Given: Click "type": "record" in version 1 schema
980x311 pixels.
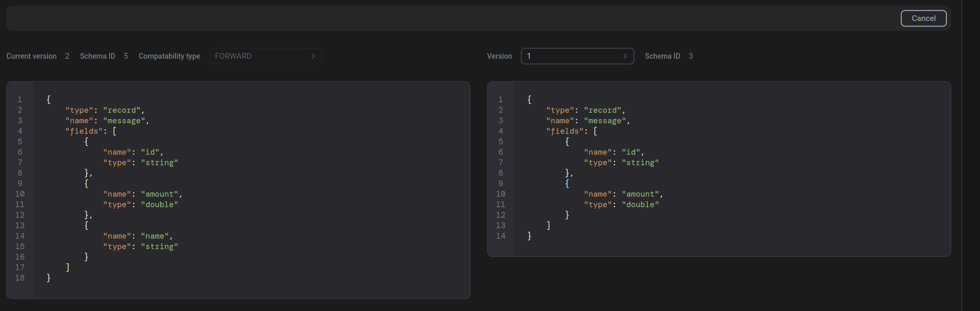Looking at the screenshot, I should (x=586, y=110).
